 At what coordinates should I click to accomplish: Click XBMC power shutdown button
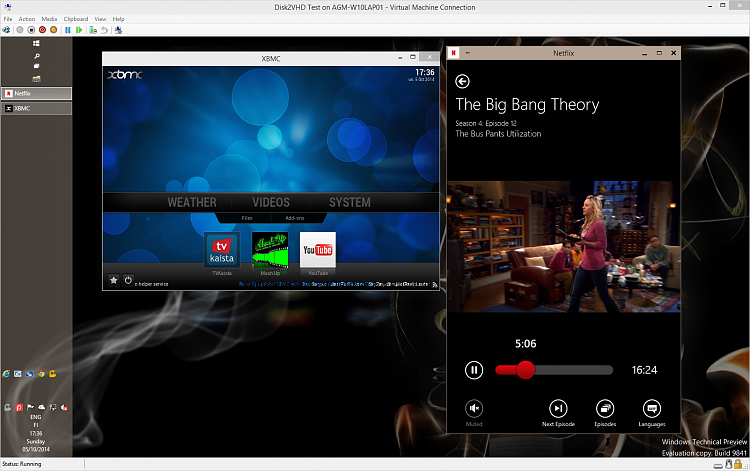coord(128,280)
